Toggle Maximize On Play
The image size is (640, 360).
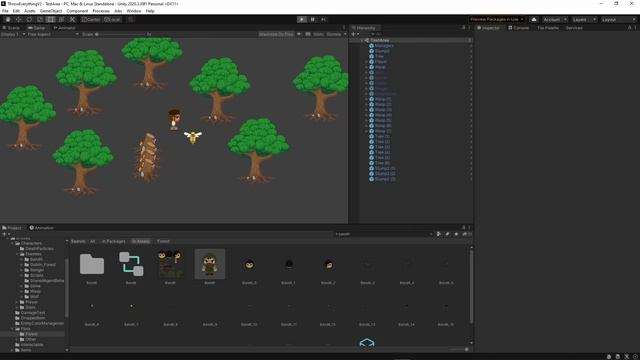click(276, 34)
